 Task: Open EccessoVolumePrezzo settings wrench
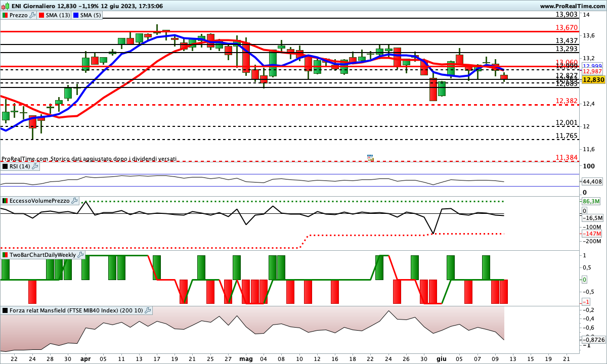75,201
